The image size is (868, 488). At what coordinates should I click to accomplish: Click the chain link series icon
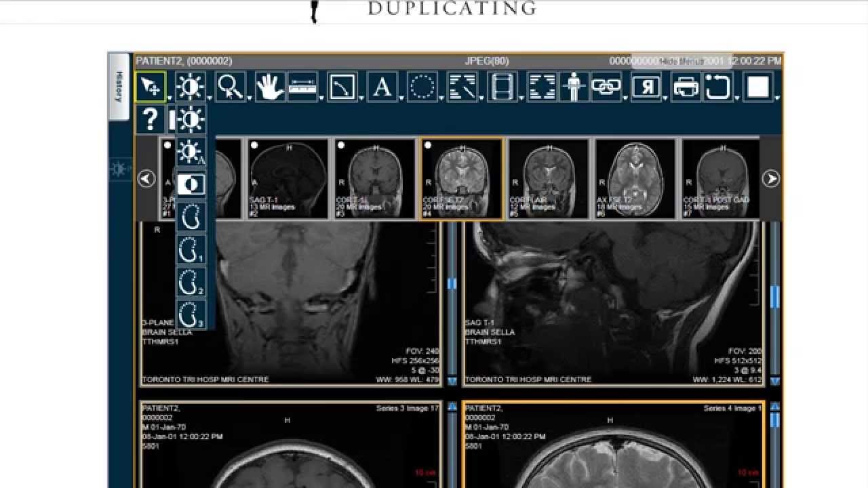(606, 87)
